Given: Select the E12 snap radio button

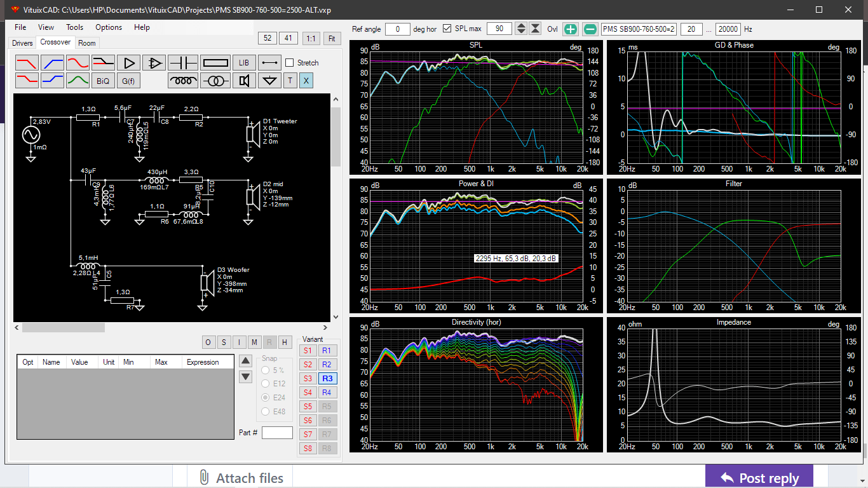Looking at the screenshot, I should [266, 384].
